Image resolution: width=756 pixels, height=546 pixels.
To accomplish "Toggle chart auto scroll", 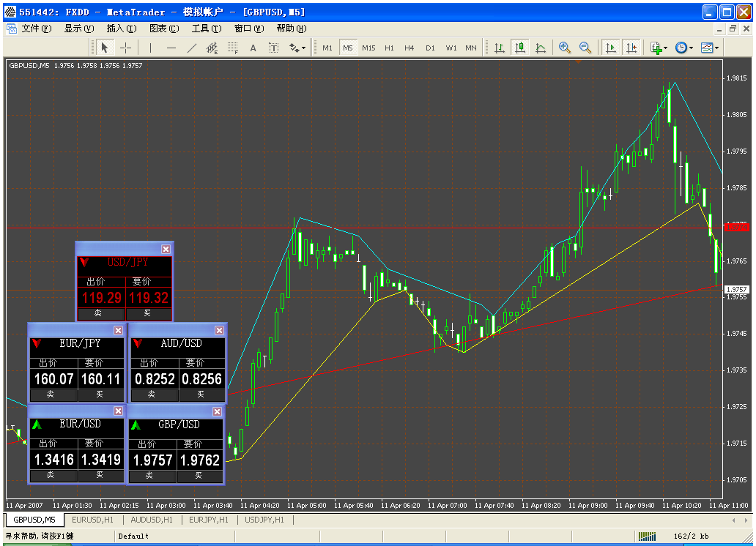I will (610, 48).
